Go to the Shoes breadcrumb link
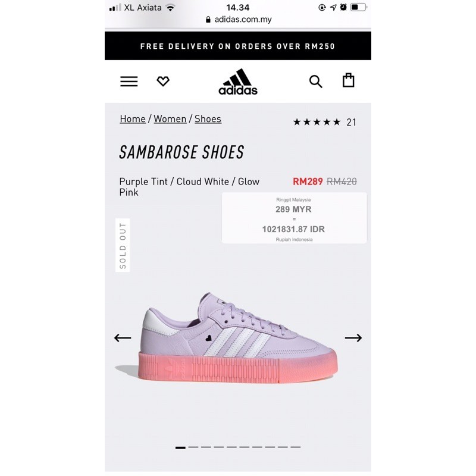476x476 pixels. [x=208, y=119]
